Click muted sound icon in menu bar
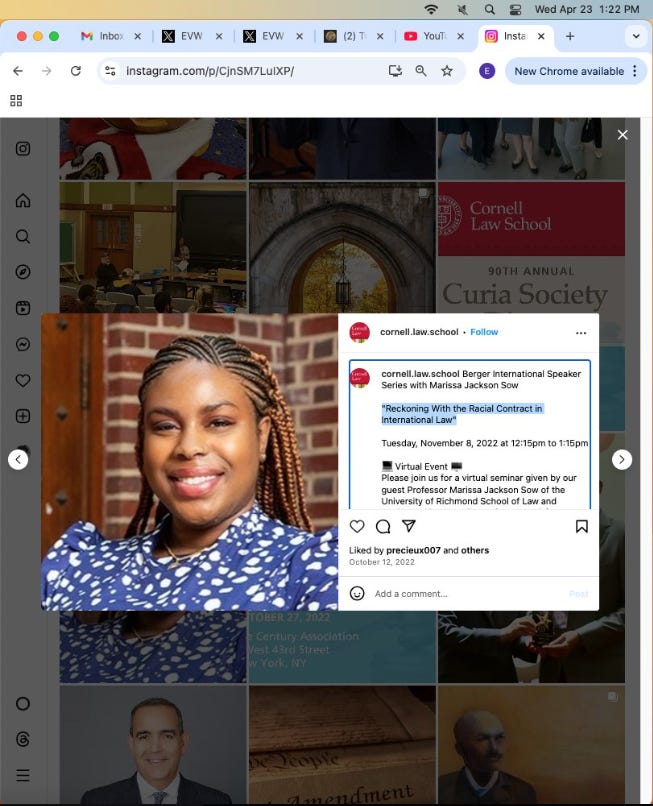The width and height of the screenshot is (653, 806). [461, 9]
